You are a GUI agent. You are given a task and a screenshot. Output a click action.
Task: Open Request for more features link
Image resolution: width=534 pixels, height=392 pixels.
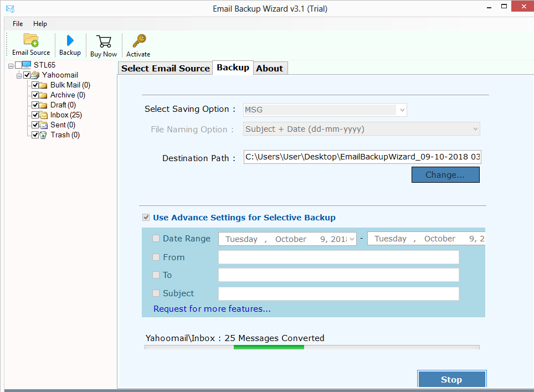pyautogui.click(x=212, y=308)
